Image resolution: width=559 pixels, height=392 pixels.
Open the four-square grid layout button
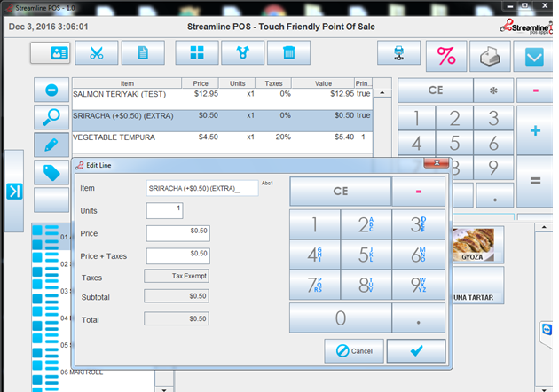[197, 52]
